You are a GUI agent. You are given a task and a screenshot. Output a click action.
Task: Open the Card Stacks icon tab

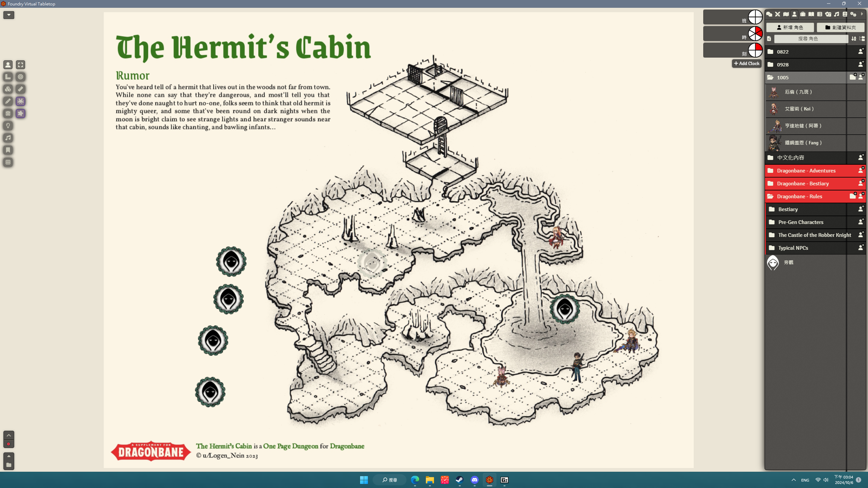click(x=828, y=14)
